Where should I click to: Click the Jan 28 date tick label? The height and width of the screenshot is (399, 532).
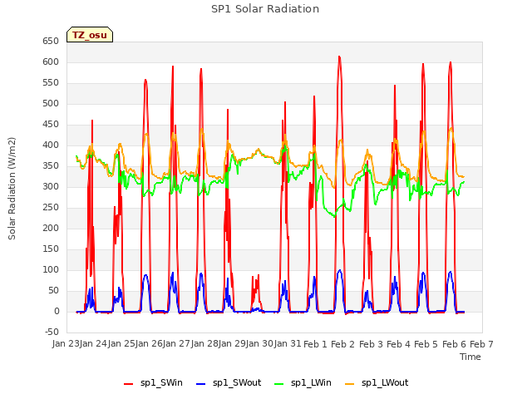(204, 344)
